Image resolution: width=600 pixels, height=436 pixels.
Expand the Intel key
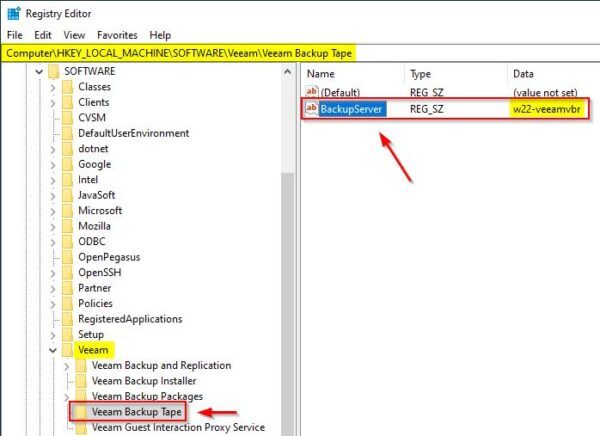pos(53,180)
